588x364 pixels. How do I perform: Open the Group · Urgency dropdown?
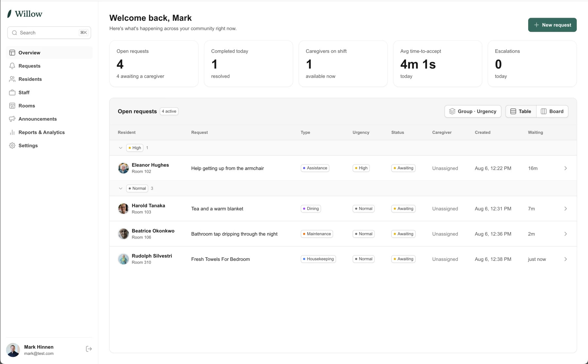click(473, 111)
